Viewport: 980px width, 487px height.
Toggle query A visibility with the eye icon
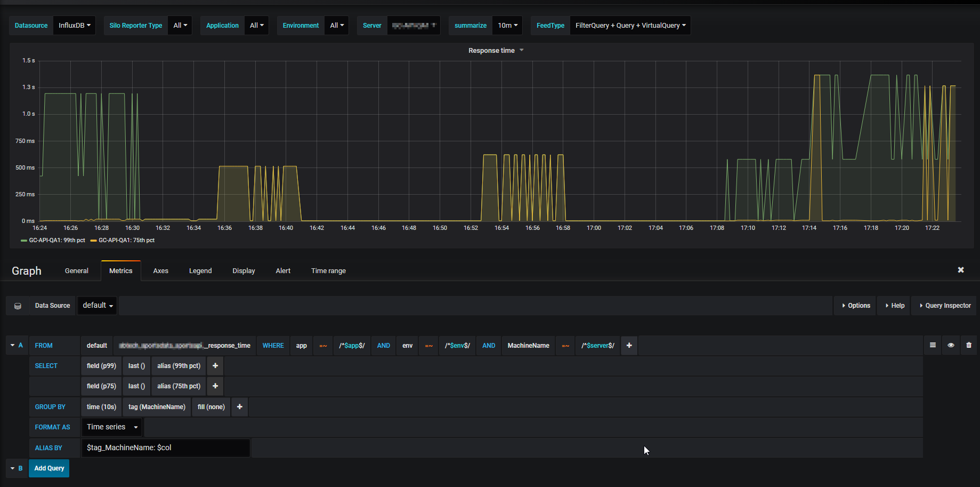(951, 345)
